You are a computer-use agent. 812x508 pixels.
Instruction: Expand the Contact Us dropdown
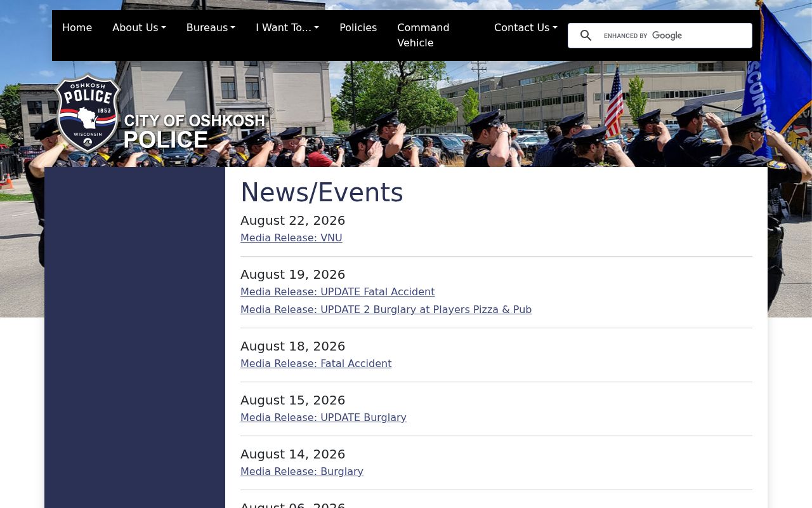526,28
